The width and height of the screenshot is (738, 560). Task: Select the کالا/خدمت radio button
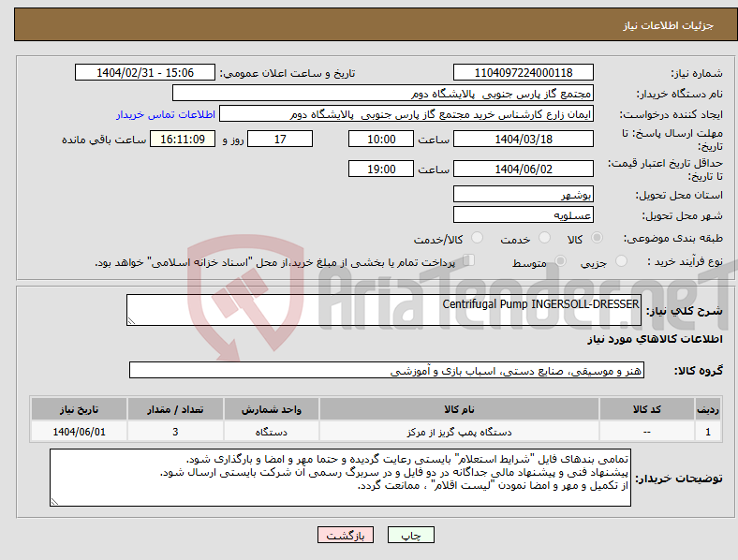click(x=478, y=238)
